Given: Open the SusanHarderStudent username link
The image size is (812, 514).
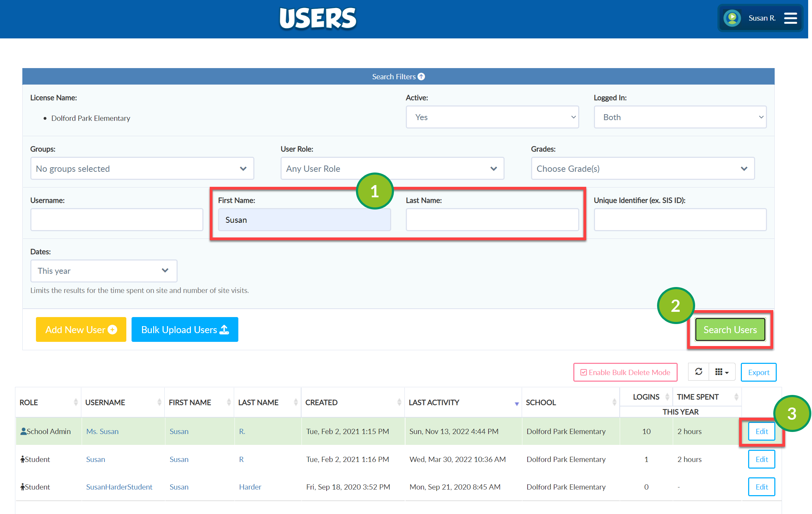Looking at the screenshot, I should [119, 487].
